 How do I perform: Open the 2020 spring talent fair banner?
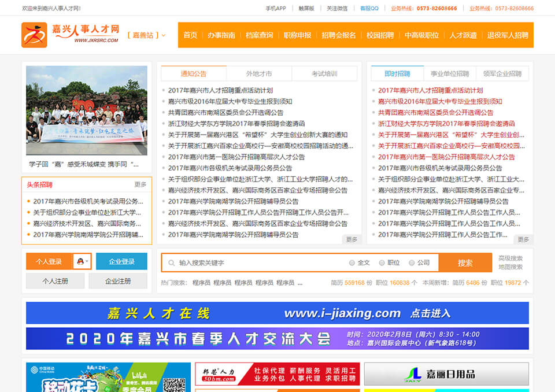[x=277, y=338]
